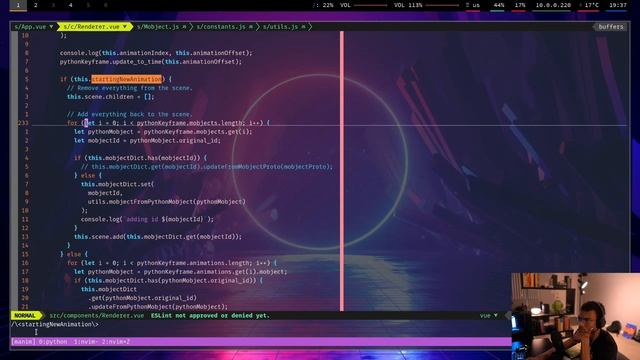
Task: Click the buffers label in the tabline
Action: [x=611, y=27]
